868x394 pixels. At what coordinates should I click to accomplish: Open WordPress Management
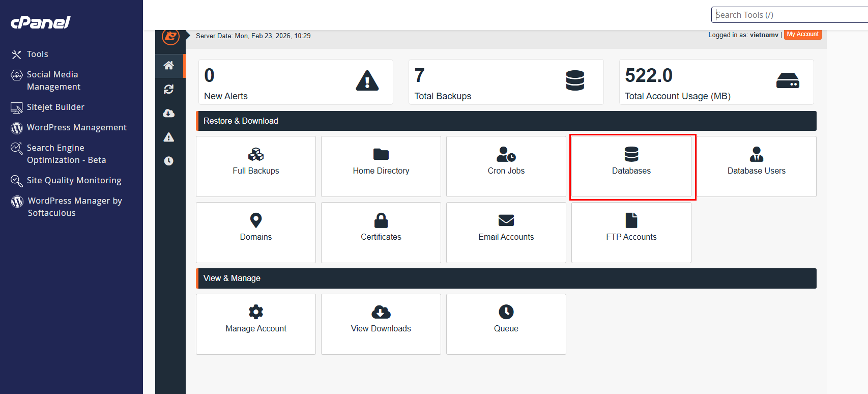pyautogui.click(x=76, y=127)
